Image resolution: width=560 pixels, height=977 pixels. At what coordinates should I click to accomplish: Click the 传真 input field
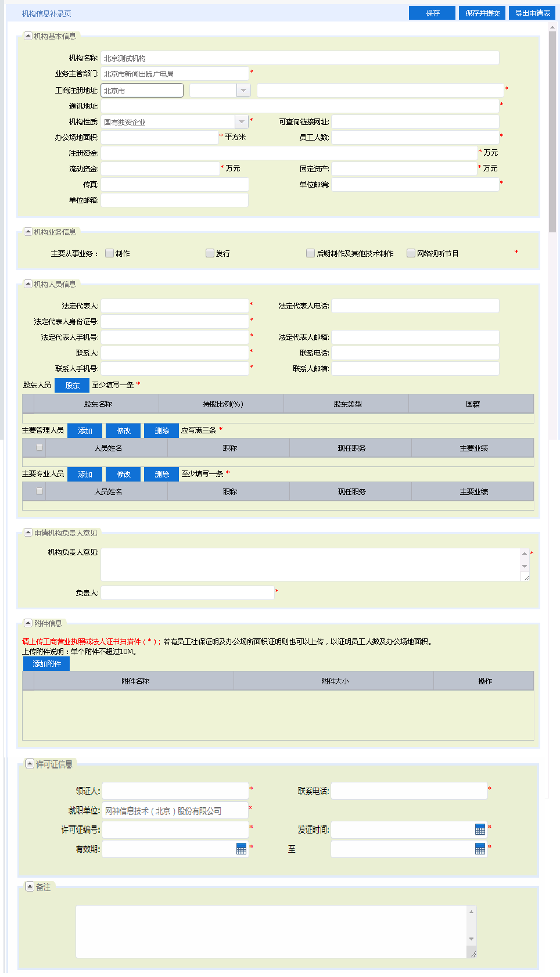tap(175, 184)
